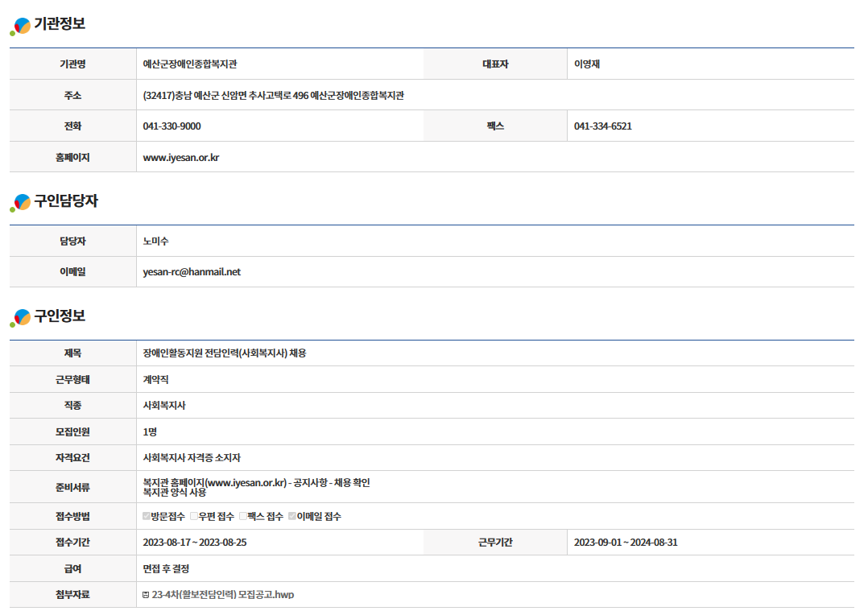
Task: Click the address text starting with (32417)충남
Action: point(273,96)
